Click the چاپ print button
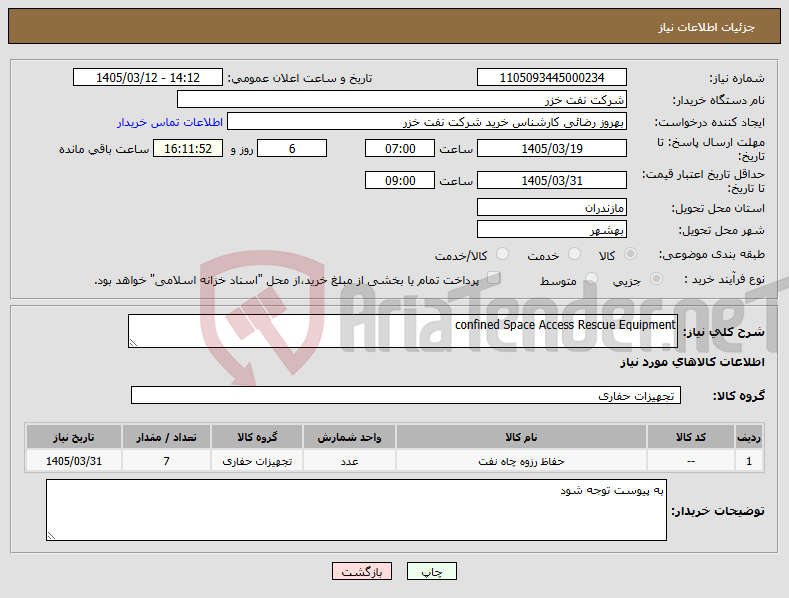The width and height of the screenshot is (789, 598). 432,571
